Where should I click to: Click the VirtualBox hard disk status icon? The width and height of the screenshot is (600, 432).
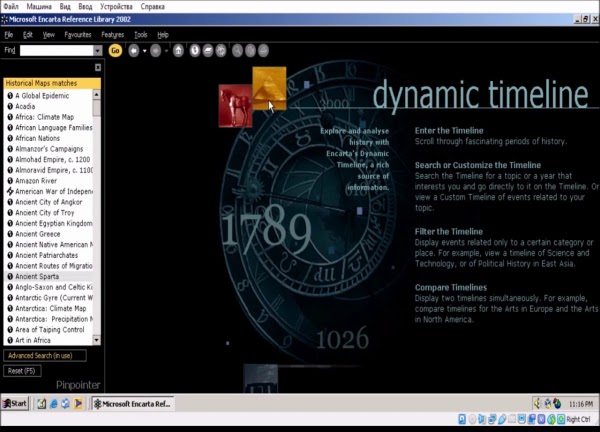[462, 419]
